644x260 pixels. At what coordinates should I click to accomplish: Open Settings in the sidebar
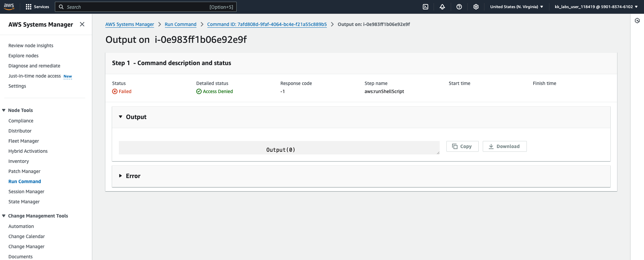[17, 86]
